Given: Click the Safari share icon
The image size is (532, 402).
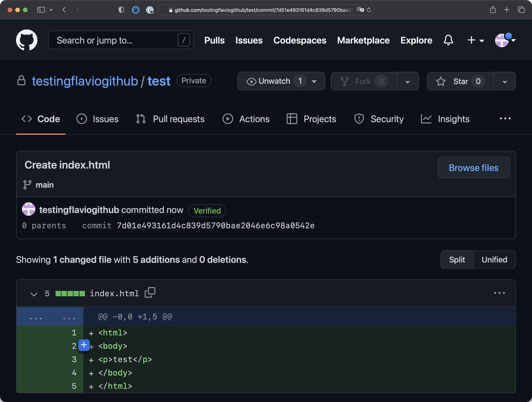Looking at the screenshot, I should click(x=493, y=10).
